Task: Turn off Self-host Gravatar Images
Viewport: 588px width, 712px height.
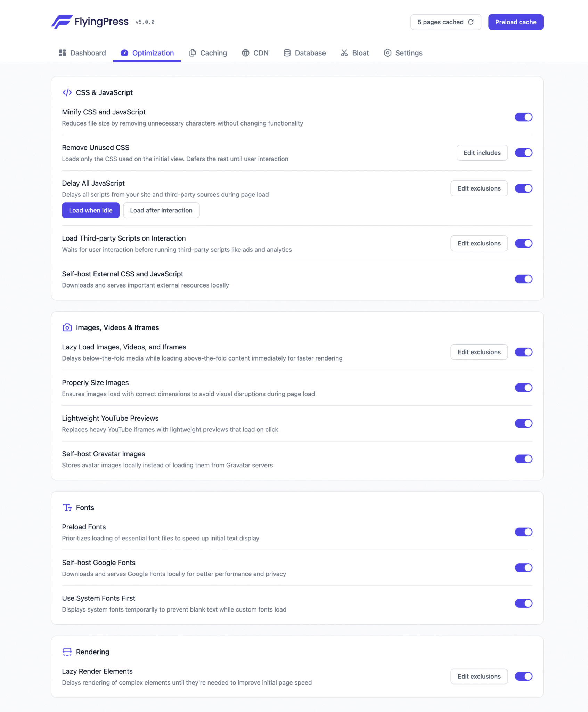Action: tap(523, 459)
